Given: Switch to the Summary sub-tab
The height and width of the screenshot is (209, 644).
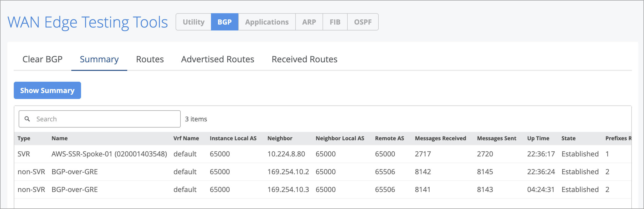Looking at the screenshot, I should (99, 59).
